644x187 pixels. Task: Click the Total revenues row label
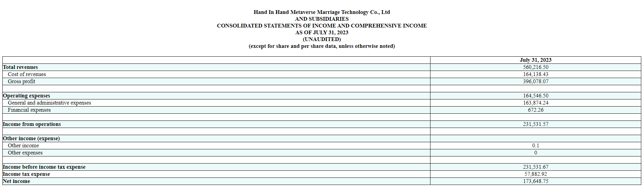click(20, 67)
